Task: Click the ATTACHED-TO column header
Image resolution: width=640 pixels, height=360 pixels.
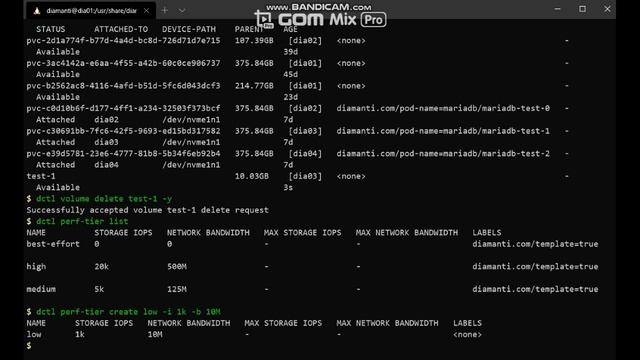Action: (121, 29)
